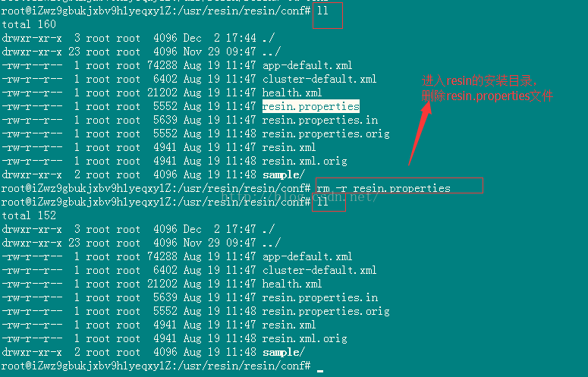The height and width of the screenshot is (377, 588).
Task: Click app-default.xml in the first listing
Action: [x=307, y=65]
